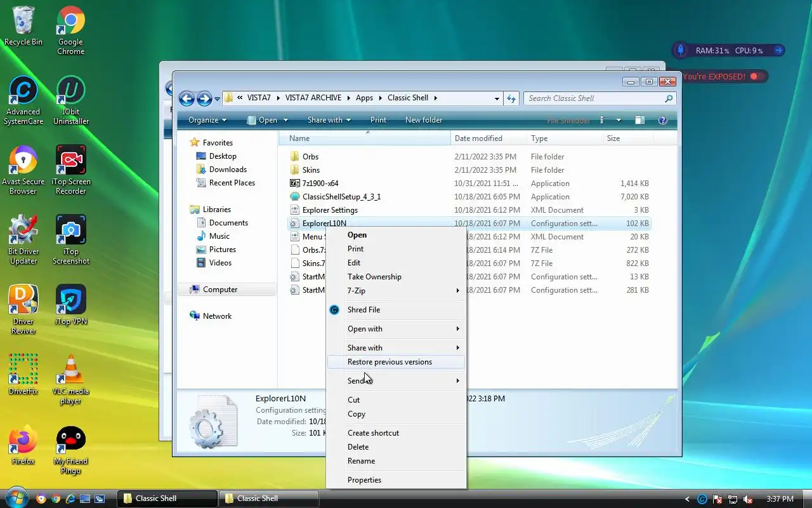The width and height of the screenshot is (812, 508).
Task: Select the 7z1900-x64 application file
Action: (x=320, y=184)
